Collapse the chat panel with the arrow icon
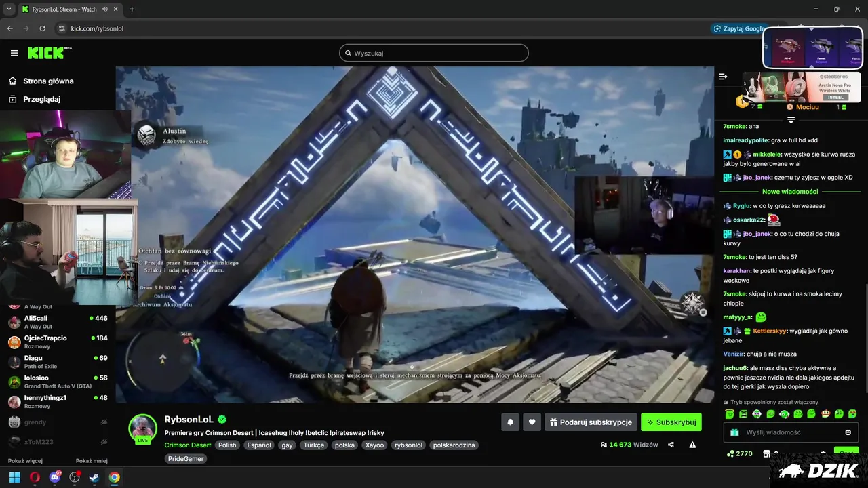 coord(723,77)
